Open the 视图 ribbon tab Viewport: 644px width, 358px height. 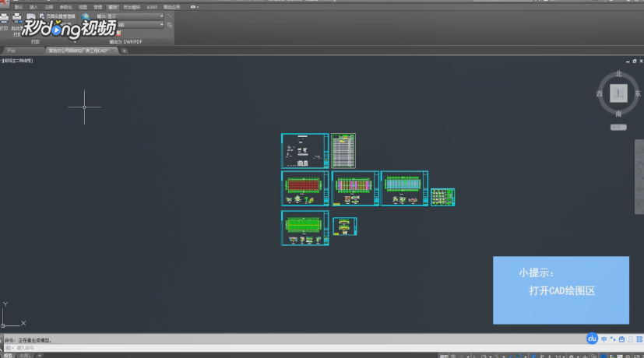[x=83, y=7]
